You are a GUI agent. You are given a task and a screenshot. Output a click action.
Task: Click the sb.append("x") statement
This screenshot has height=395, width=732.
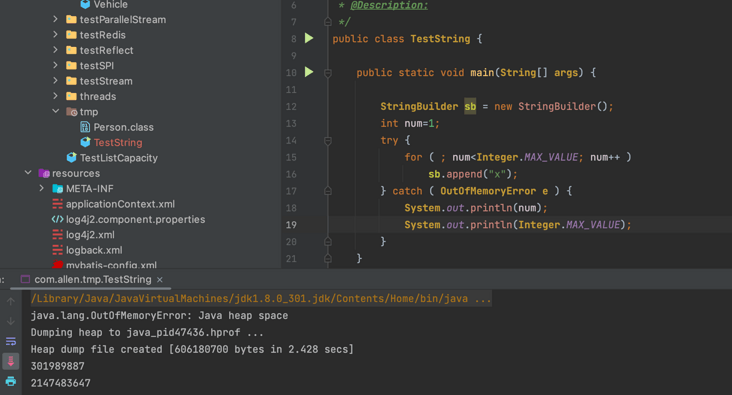click(x=472, y=174)
